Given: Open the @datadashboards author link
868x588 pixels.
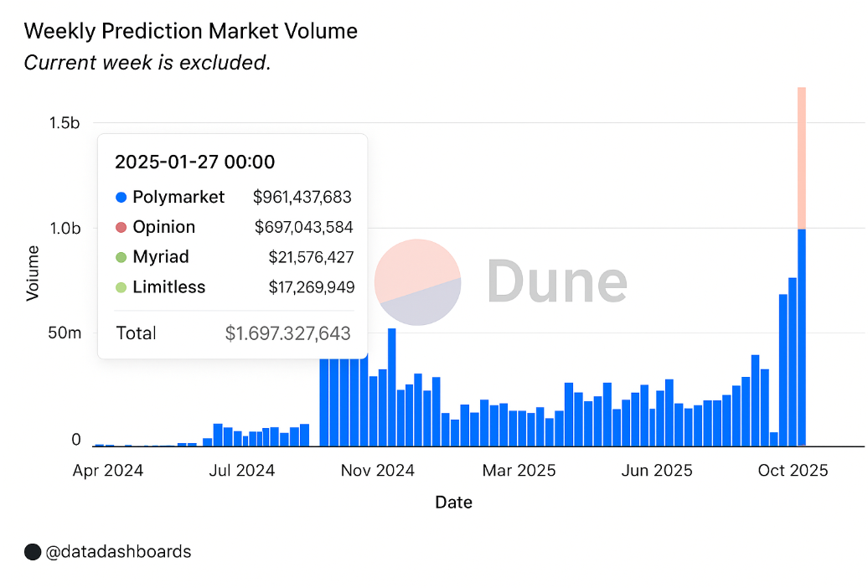Looking at the screenshot, I should (x=117, y=552).
